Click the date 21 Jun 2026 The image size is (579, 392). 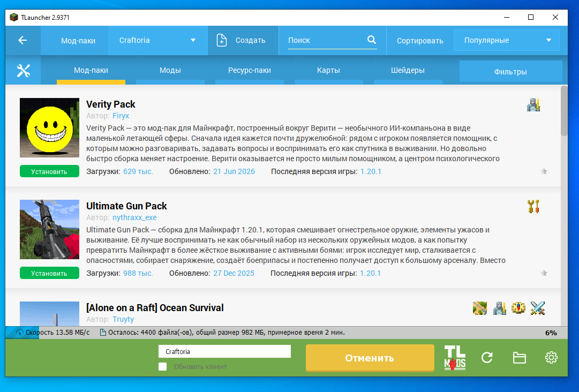tap(234, 171)
